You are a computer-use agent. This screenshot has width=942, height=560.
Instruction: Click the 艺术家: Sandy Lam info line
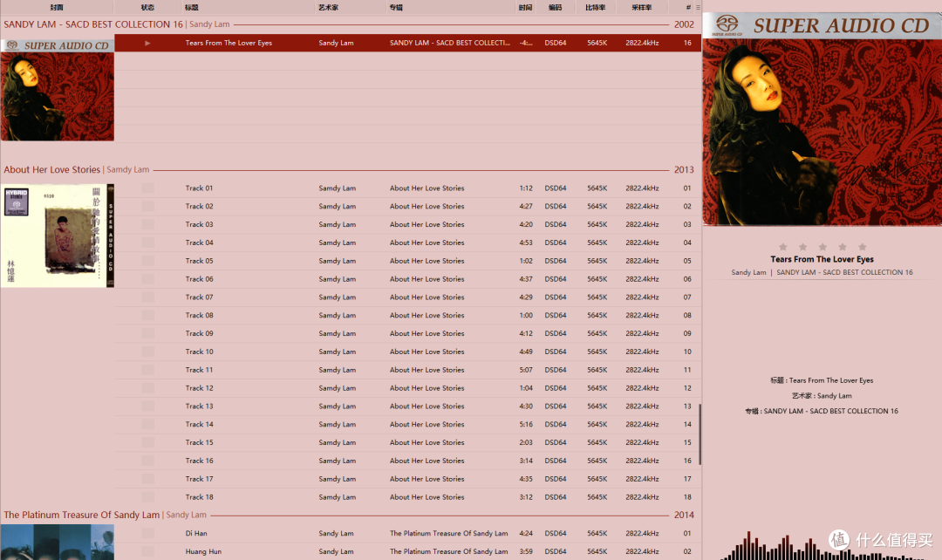822,396
